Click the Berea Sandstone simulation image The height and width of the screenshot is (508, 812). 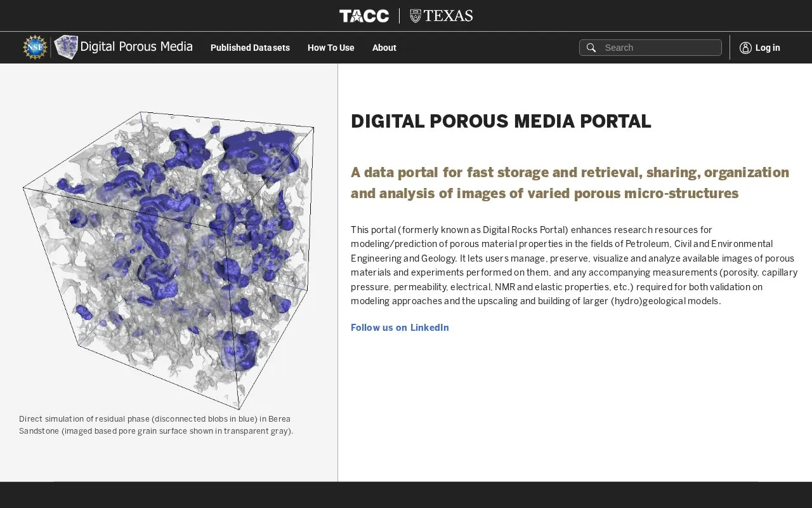coord(169,260)
